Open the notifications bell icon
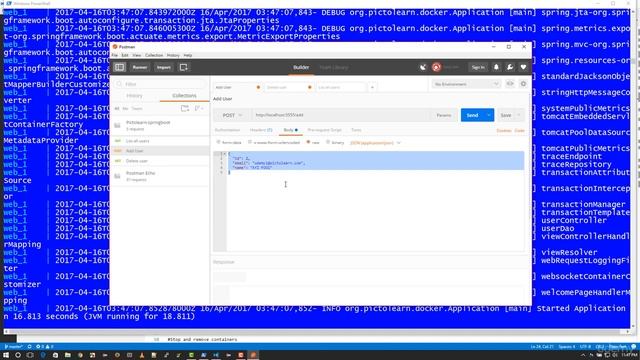Image resolution: width=640 pixels, height=360 pixels. (x=496, y=67)
